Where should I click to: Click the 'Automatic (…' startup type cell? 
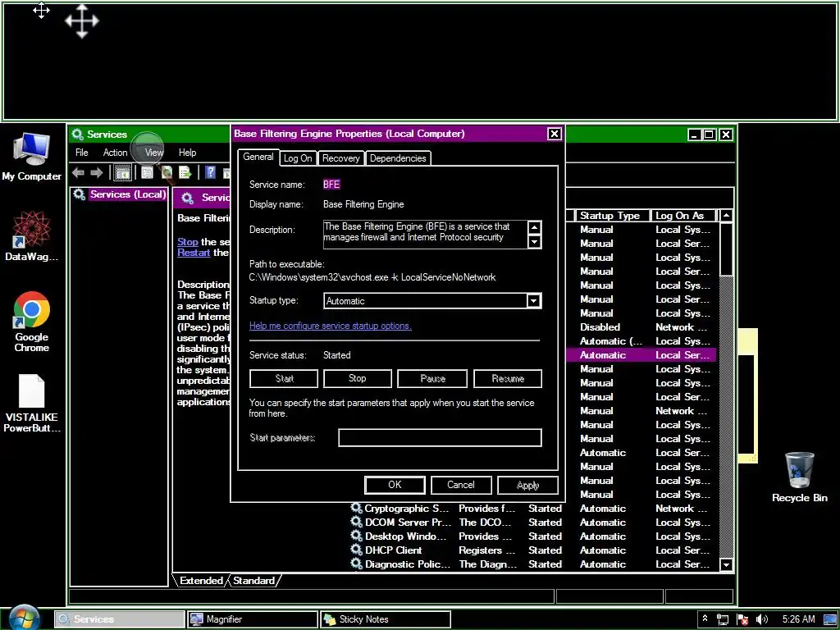(x=610, y=340)
